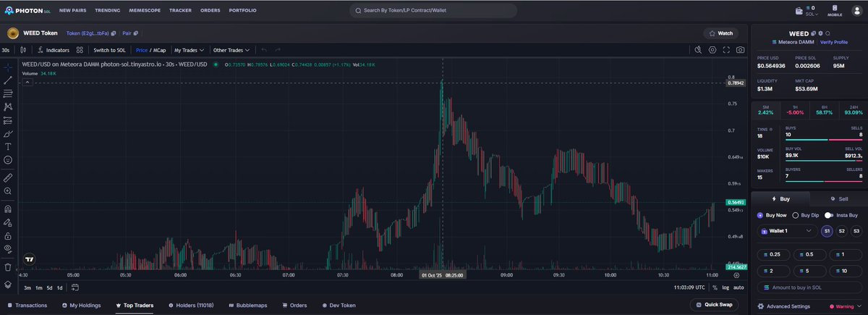This screenshot has height=315, width=868.
Task: Open the Bubblemaps tab
Action: tap(247, 306)
